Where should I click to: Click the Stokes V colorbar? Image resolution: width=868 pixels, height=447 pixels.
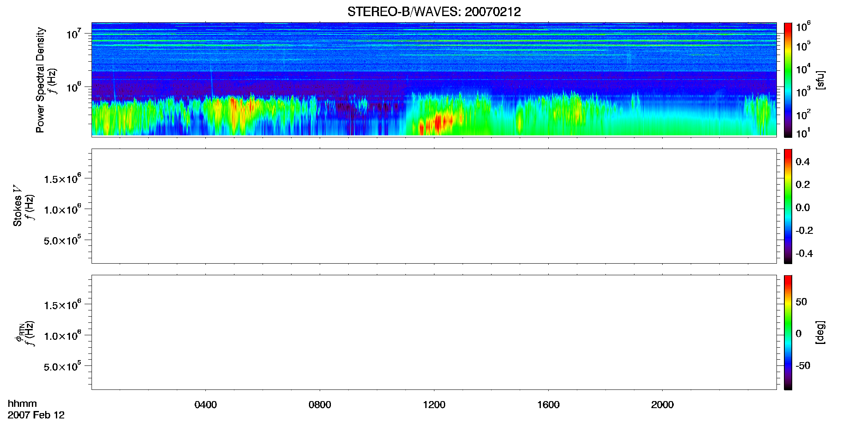(x=788, y=206)
